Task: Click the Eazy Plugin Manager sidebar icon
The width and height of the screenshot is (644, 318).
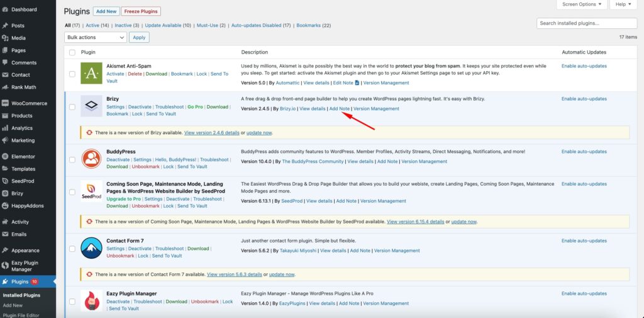Action: (x=5, y=266)
